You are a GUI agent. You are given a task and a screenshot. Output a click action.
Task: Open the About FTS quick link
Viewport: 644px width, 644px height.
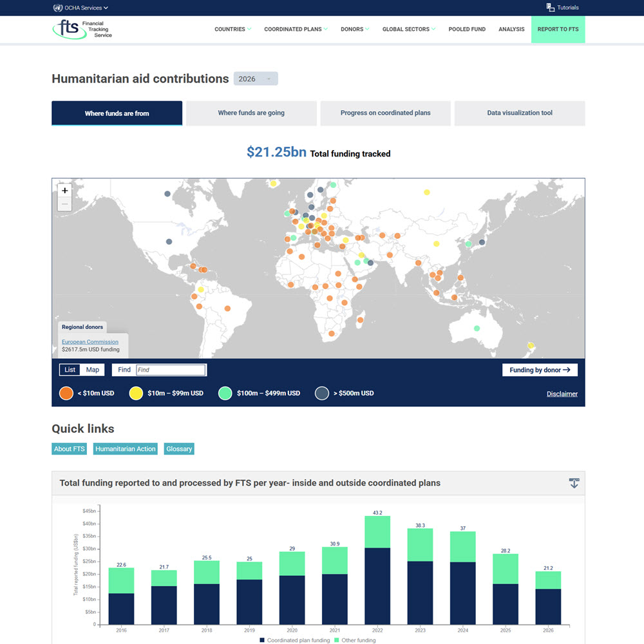point(70,449)
